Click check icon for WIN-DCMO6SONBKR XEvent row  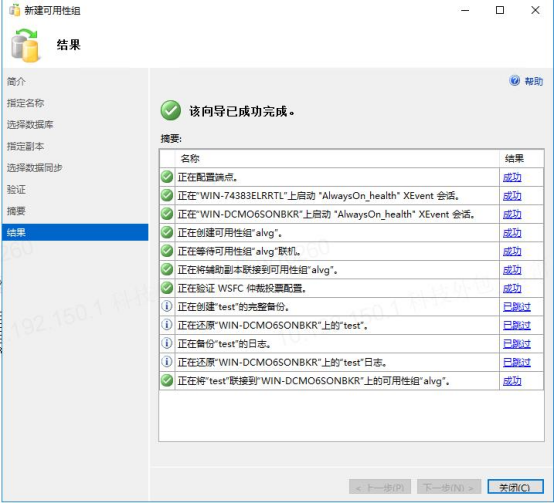pos(167,213)
